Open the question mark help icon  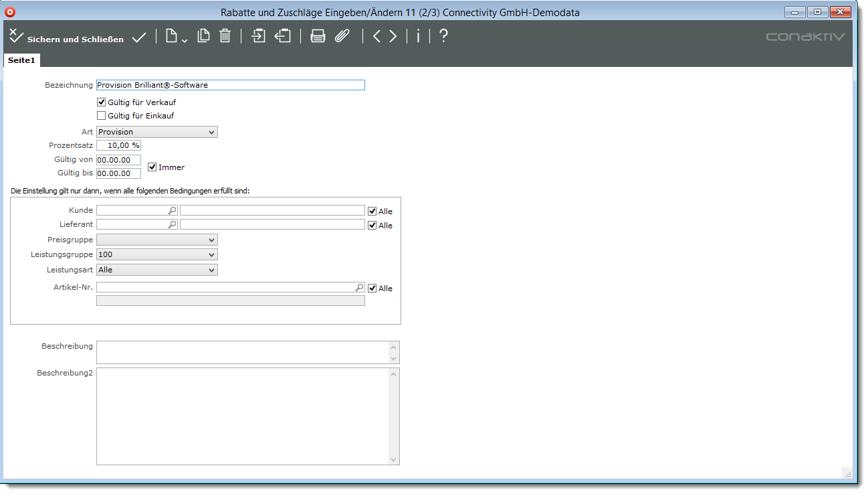coord(443,36)
